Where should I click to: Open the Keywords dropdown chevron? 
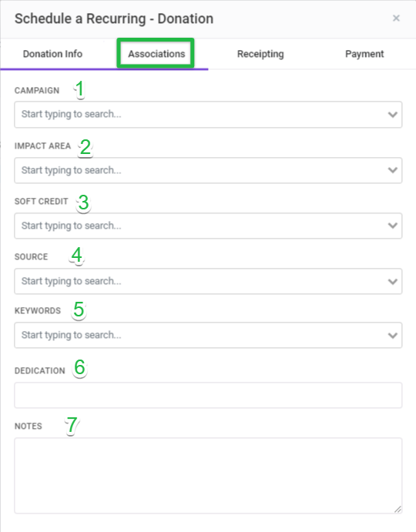point(393,335)
